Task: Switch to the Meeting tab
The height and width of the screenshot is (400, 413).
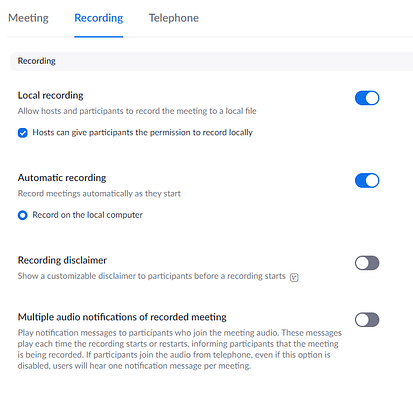Action: [x=28, y=18]
